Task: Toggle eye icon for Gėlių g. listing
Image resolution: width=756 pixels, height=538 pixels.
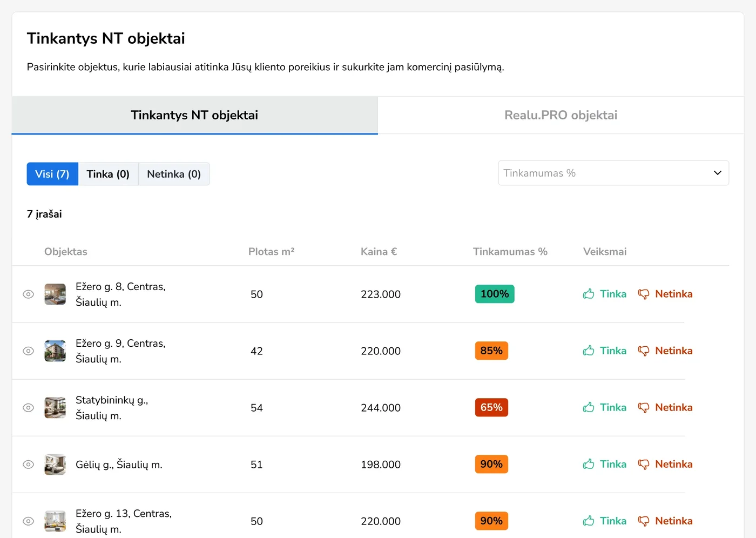Action: tap(29, 465)
